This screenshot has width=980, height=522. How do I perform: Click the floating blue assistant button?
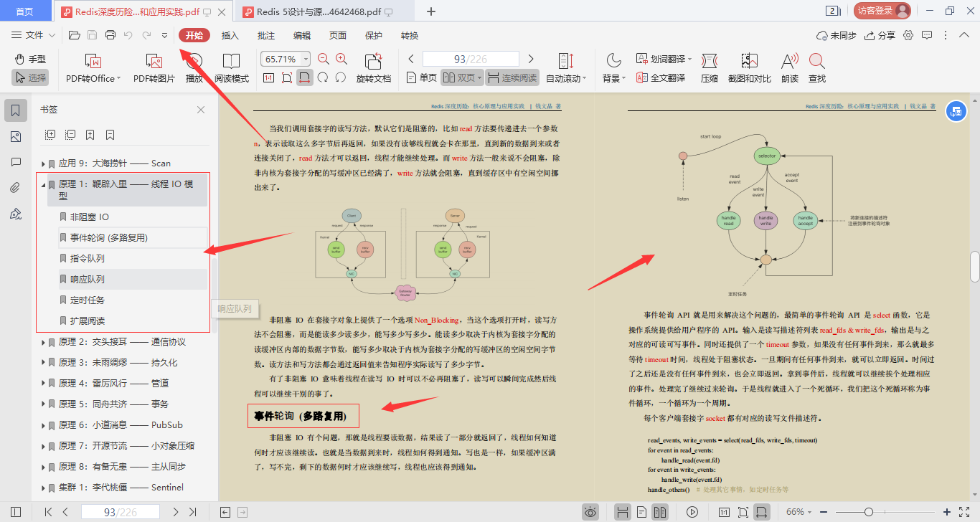pyautogui.click(x=956, y=110)
